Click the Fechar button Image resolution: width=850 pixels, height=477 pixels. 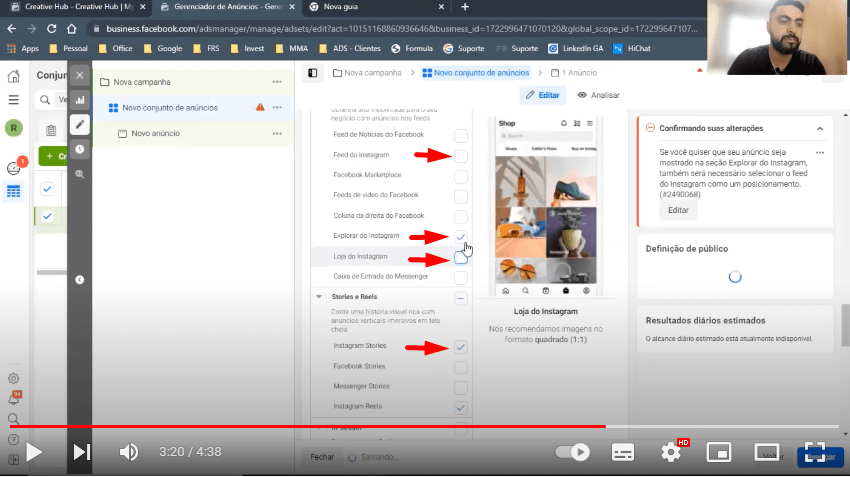click(x=322, y=457)
